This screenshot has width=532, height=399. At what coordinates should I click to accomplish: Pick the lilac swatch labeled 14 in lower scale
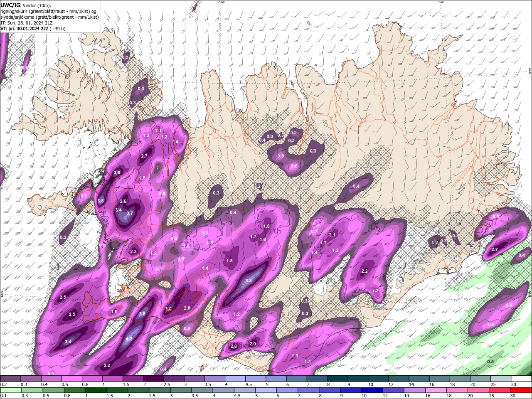pyautogui.click(x=414, y=390)
